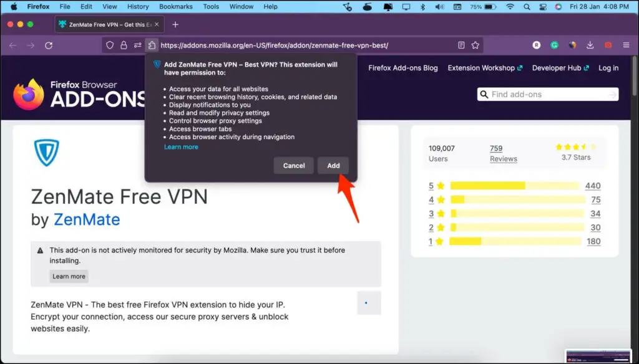The image size is (639, 364).
Task: Bookmark this page with the star icon
Action: click(475, 45)
